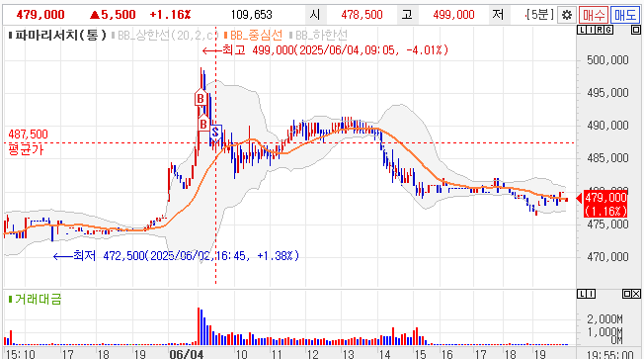Open chart settings with the gear icon
Viewport: 644px width, 359px height.
(567, 15)
